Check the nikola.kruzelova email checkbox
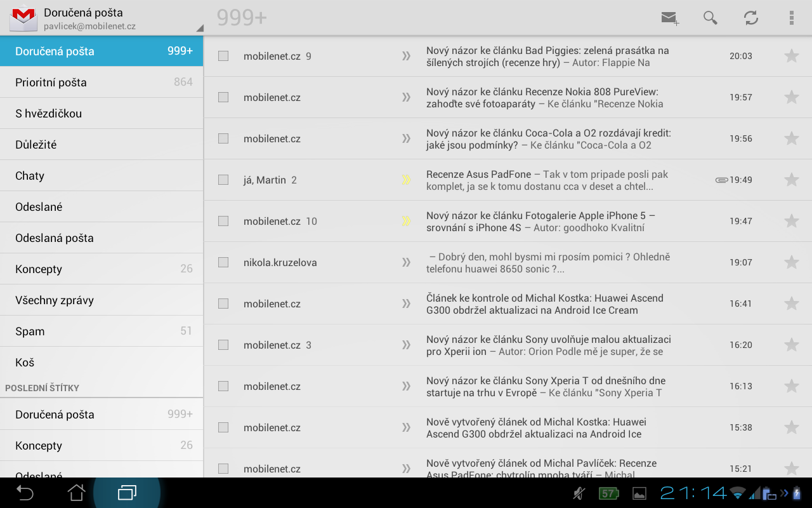The height and width of the screenshot is (508, 812). [x=223, y=262]
